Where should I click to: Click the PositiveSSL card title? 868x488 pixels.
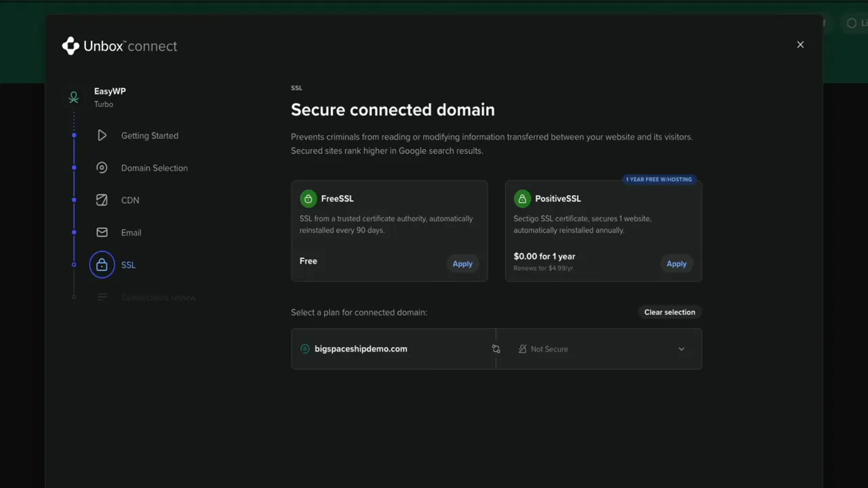tap(558, 199)
